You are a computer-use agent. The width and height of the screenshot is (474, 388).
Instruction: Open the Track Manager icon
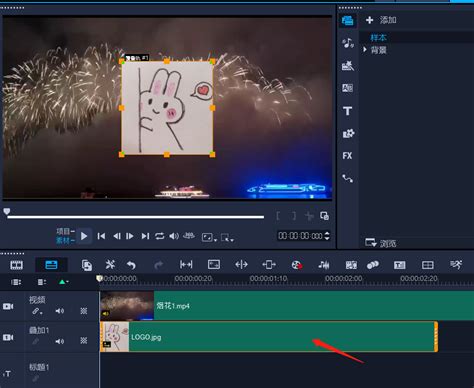click(x=42, y=282)
